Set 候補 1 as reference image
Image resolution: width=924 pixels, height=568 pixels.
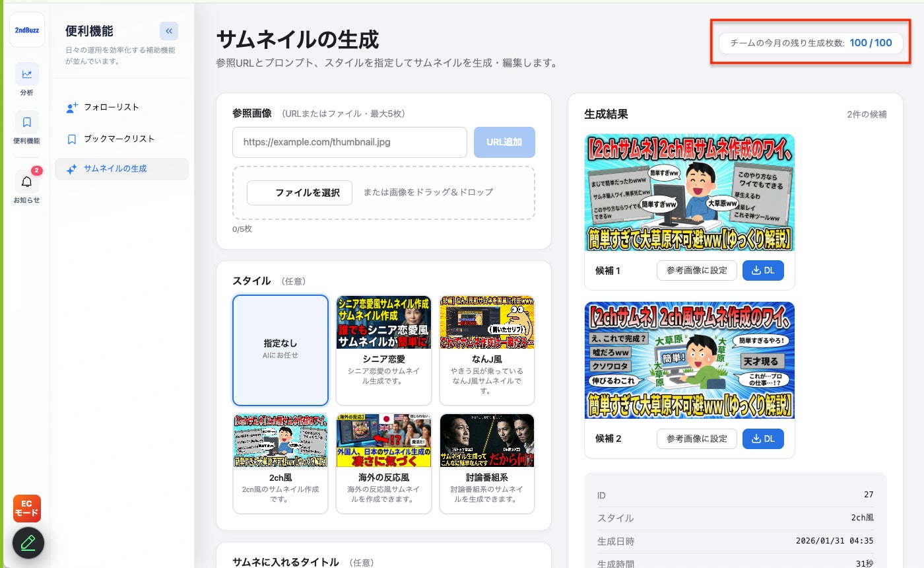[697, 271]
